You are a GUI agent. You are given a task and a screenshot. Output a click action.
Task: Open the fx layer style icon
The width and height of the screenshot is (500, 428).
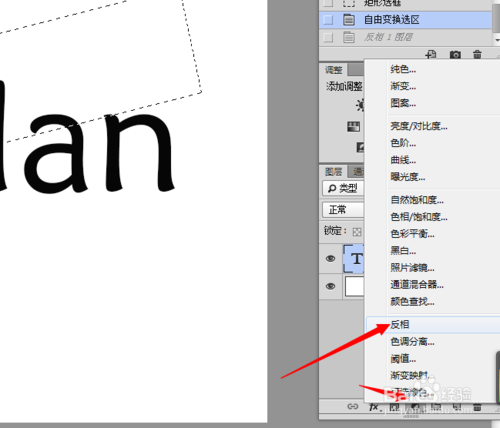[374, 407]
